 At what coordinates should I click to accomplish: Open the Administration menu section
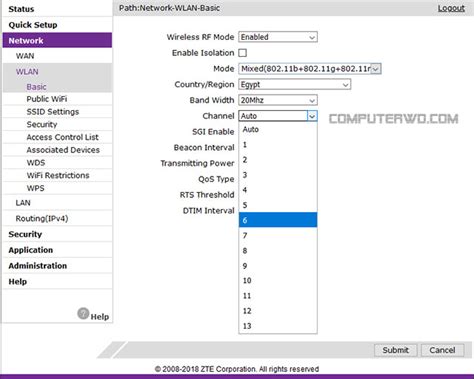click(38, 266)
